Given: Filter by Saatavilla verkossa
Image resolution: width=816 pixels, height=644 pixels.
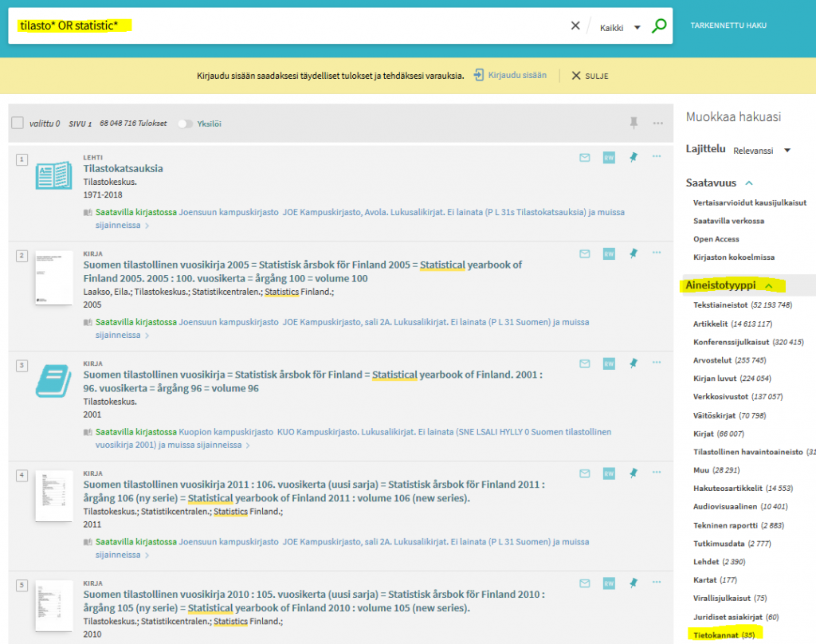Looking at the screenshot, I should click(x=728, y=221).
